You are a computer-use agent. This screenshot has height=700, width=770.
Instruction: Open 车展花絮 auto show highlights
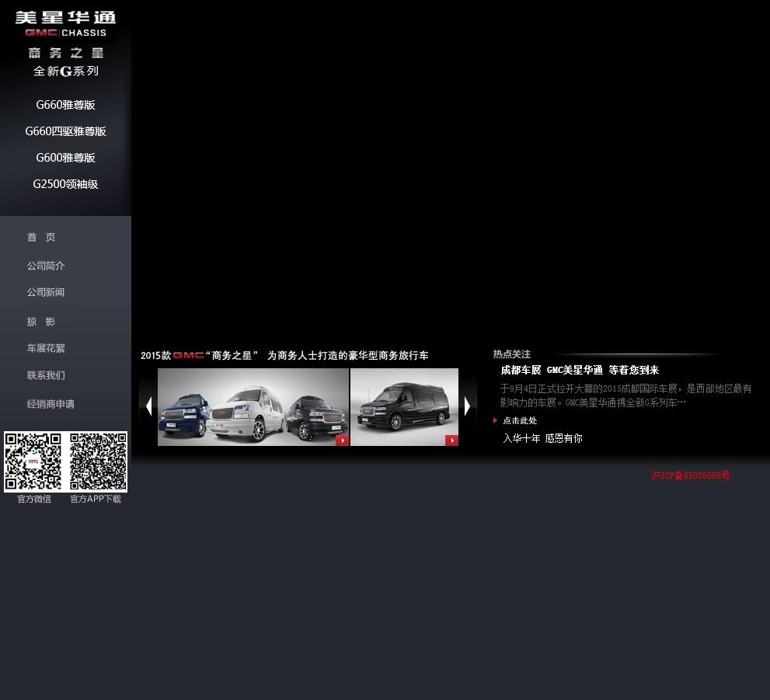pyautogui.click(x=46, y=348)
